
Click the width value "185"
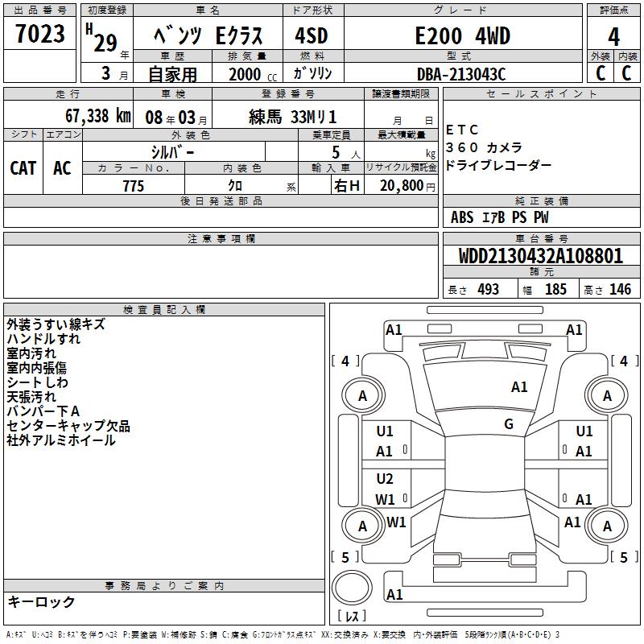click(x=555, y=289)
